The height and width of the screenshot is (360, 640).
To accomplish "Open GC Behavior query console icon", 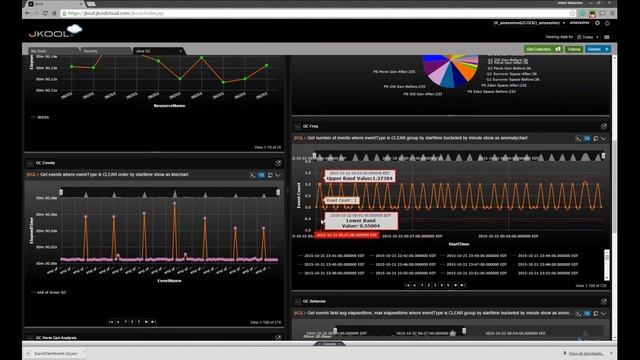I will (578, 313).
